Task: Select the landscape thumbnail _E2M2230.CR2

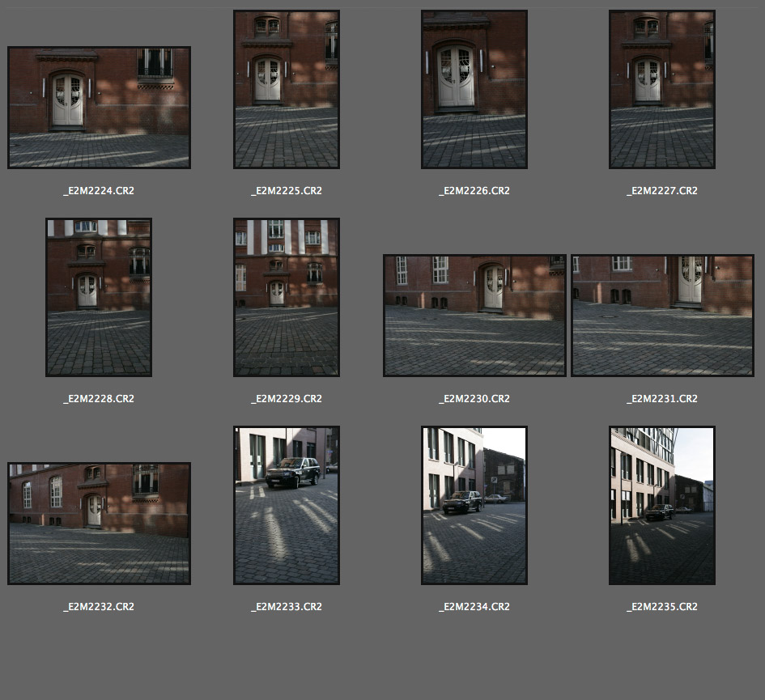Action: coord(474,316)
